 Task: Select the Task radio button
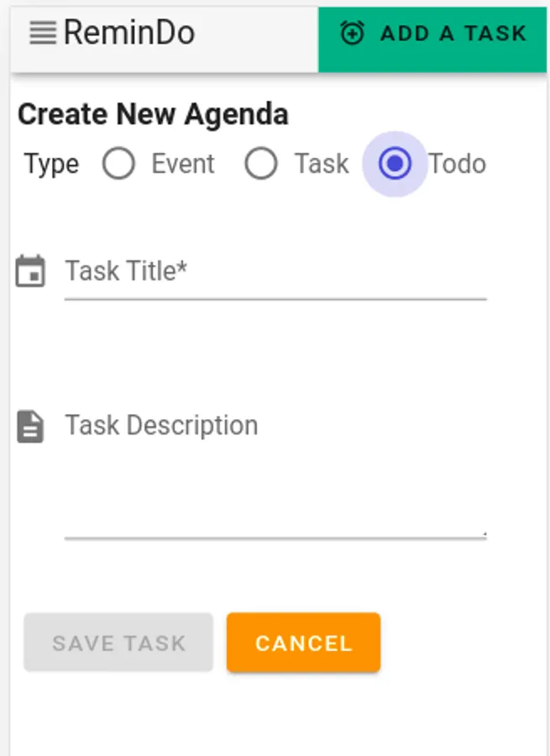(x=261, y=164)
